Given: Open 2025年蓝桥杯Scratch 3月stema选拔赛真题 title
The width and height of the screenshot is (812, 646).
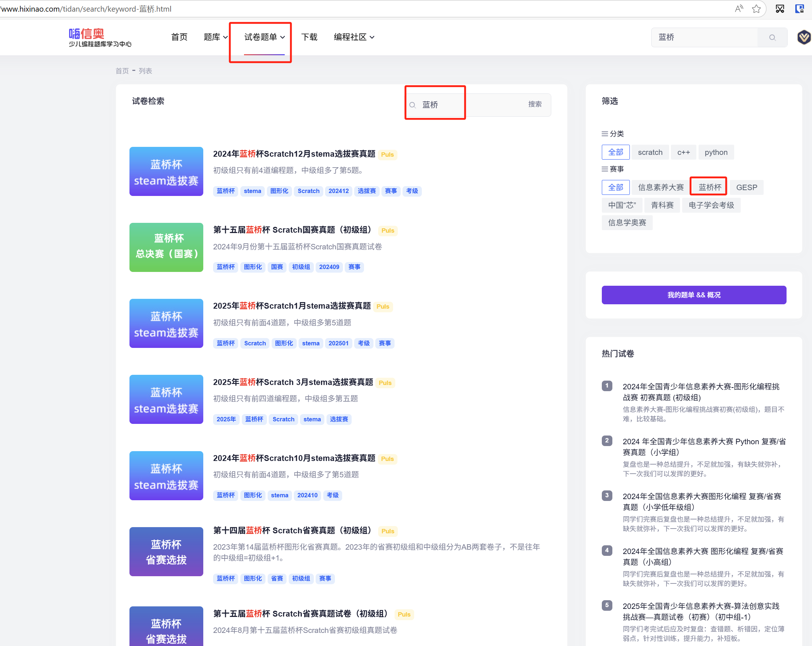Looking at the screenshot, I should 293,382.
